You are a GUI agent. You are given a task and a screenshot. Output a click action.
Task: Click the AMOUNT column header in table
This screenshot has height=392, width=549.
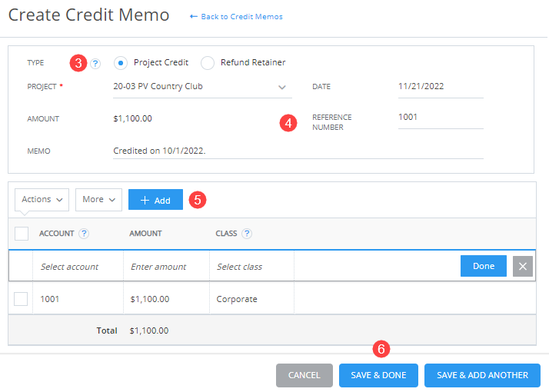145,234
